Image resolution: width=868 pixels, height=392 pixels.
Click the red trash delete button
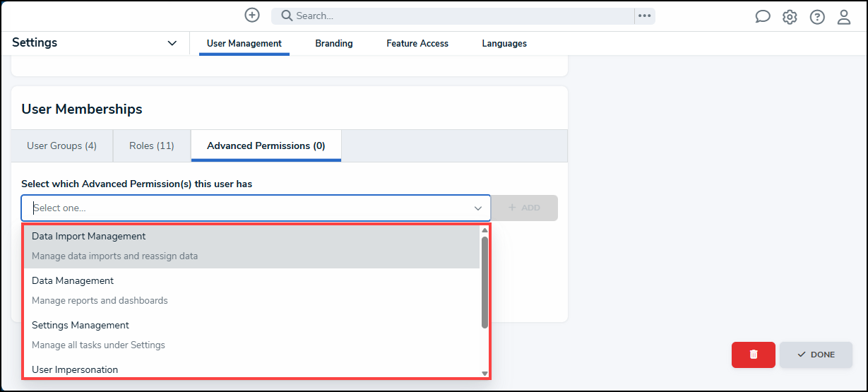tap(754, 355)
